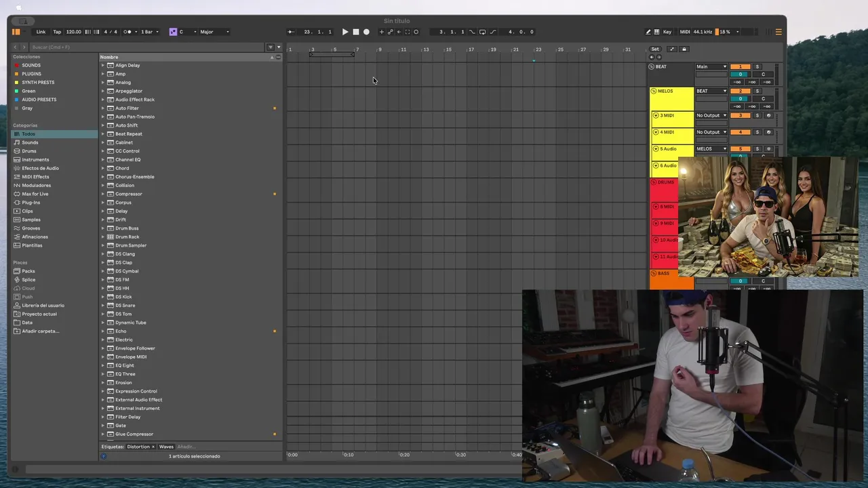868x488 pixels.
Task: Click the Play button in transport
Action: [x=345, y=32]
